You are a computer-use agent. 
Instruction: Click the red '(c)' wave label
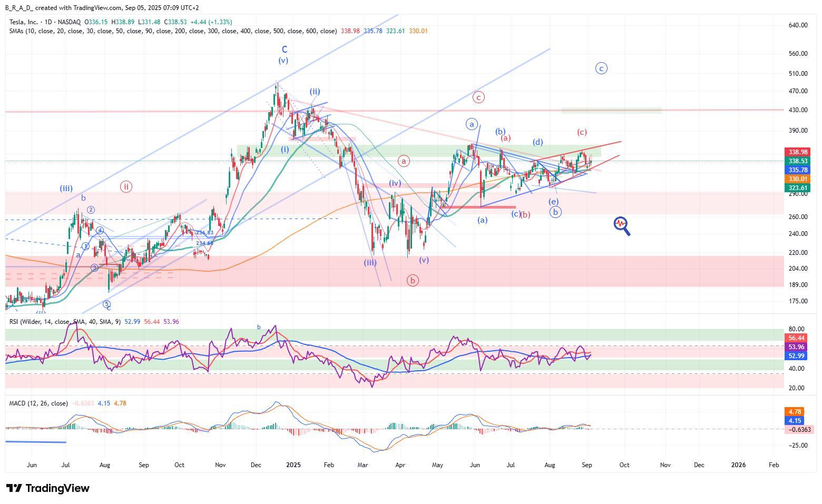[x=582, y=132]
